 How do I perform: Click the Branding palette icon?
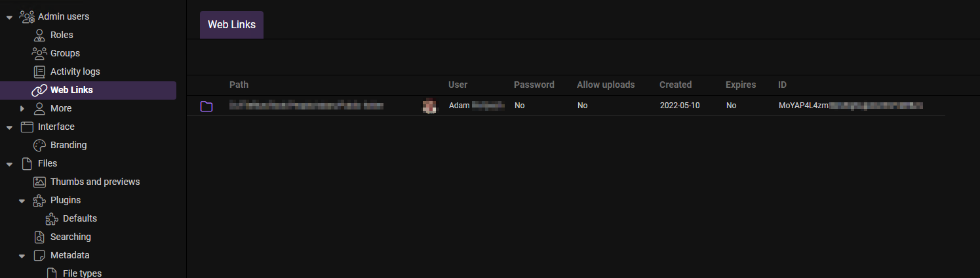[x=39, y=145]
